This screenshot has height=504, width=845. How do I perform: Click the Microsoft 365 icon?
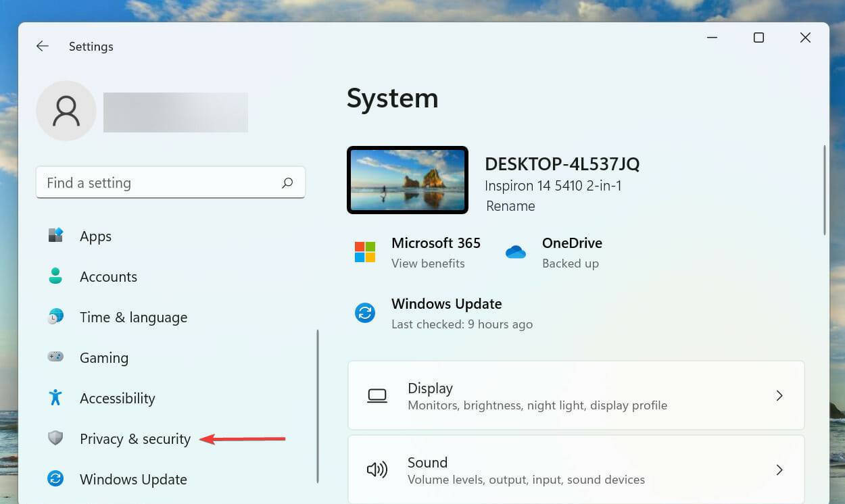coord(364,251)
